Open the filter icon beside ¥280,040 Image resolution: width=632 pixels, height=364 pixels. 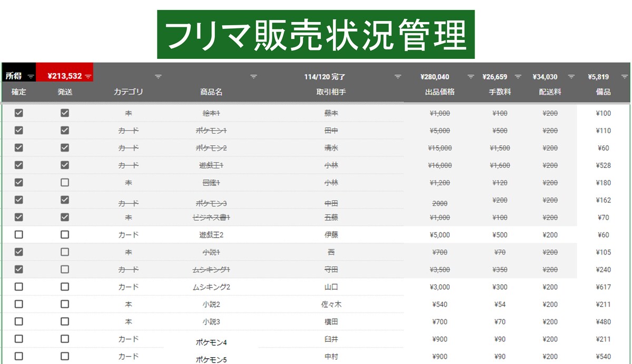point(471,77)
